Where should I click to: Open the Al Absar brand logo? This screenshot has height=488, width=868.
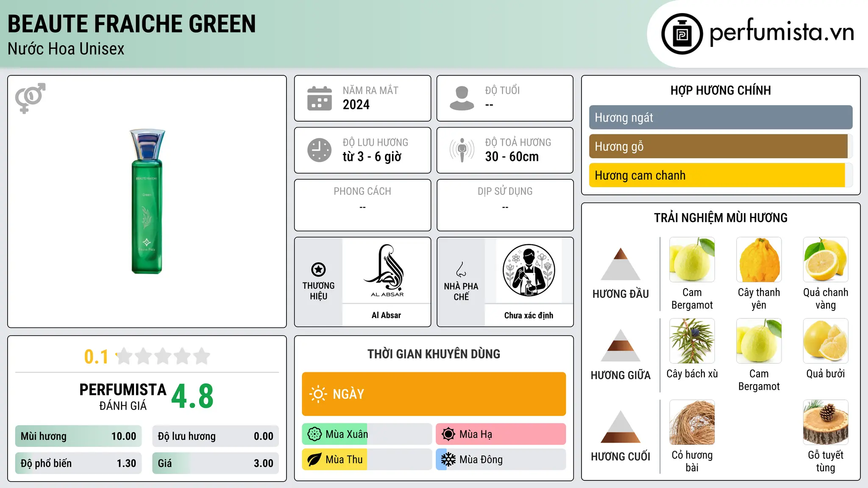point(387,271)
